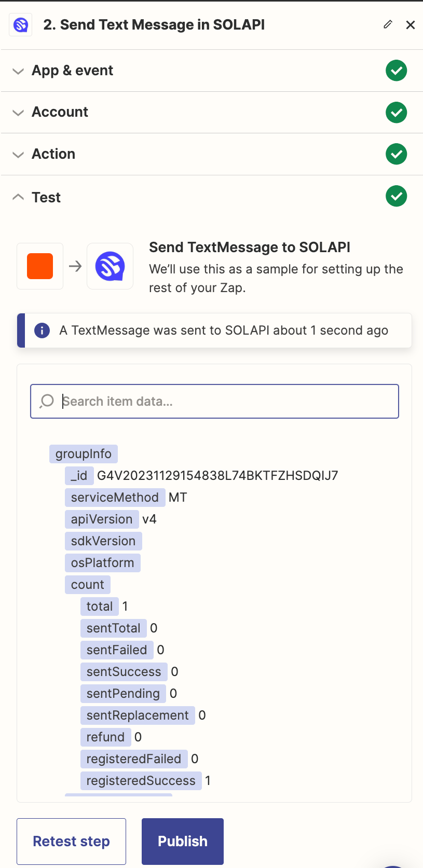This screenshot has width=423, height=868.
Task: Click the arrow between app icons
Action: click(75, 266)
